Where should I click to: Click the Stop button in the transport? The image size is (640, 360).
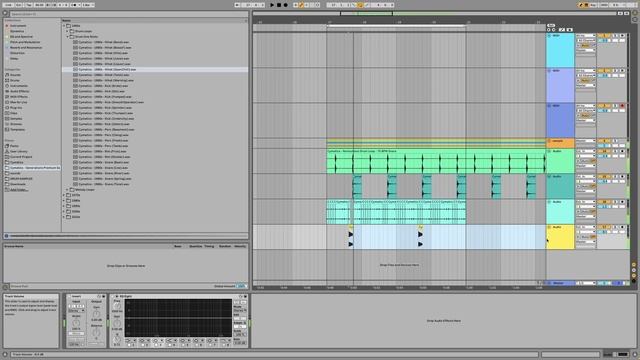coord(279,5)
